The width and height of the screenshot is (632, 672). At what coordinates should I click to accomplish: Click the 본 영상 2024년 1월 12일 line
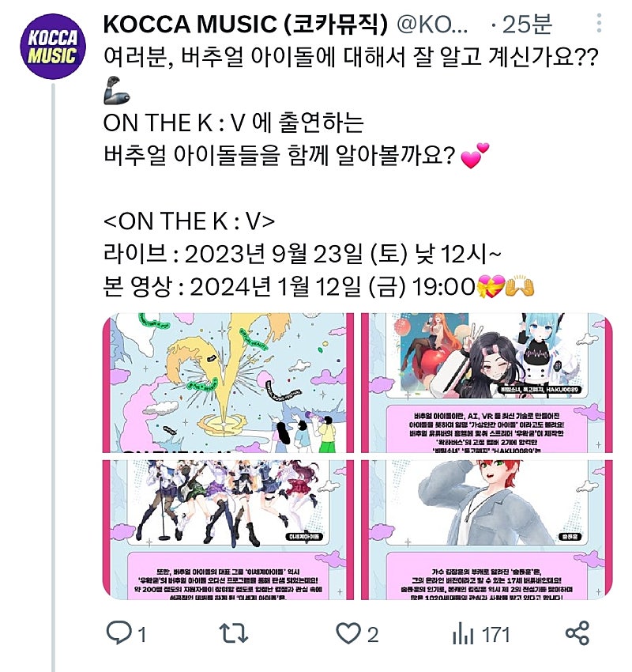click(318, 287)
